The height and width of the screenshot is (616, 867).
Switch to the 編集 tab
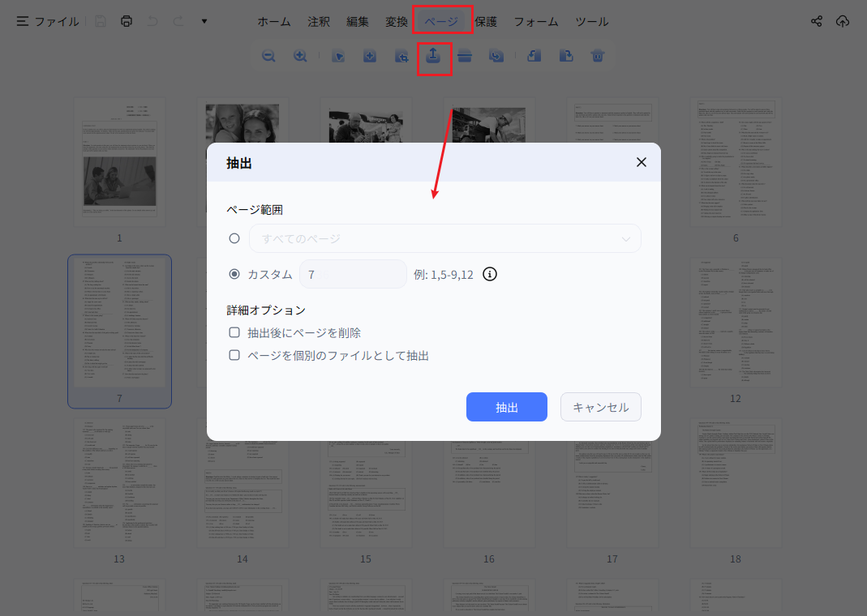358,22
